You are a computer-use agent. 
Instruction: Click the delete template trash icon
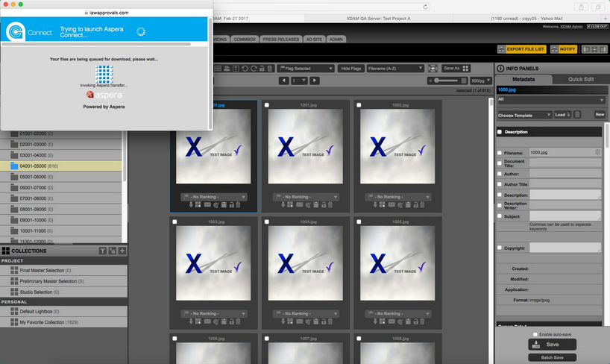coord(578,115)
